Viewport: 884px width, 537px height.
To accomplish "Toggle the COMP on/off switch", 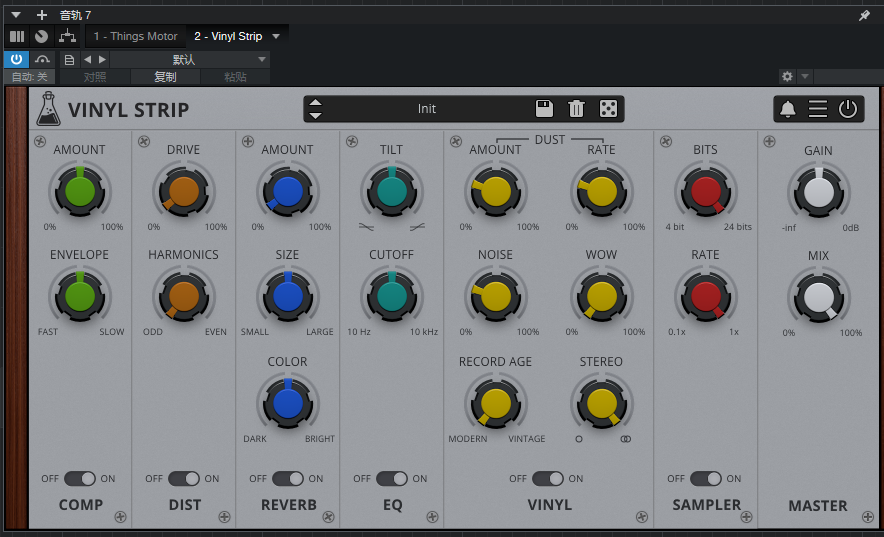I will tap(79, 478).
